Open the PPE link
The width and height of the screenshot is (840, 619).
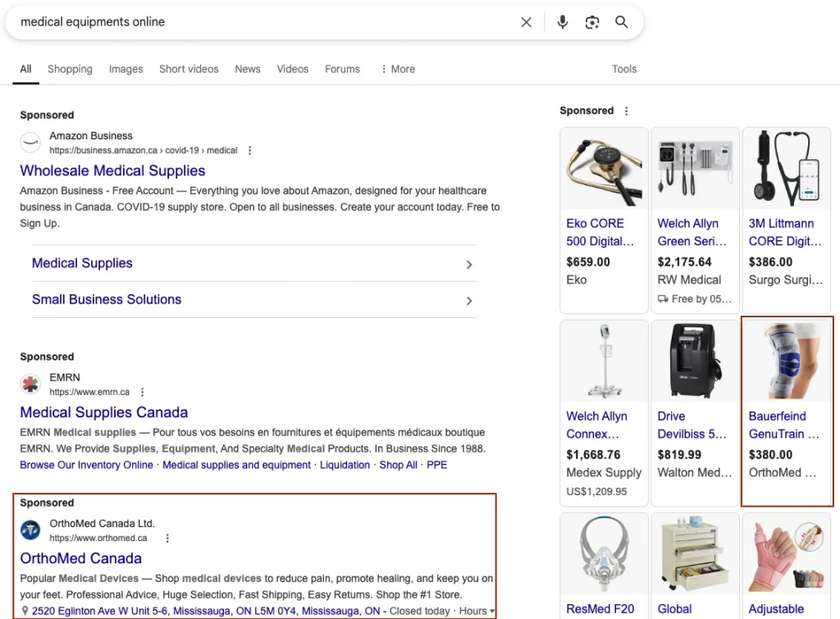(x=436, y=465)
